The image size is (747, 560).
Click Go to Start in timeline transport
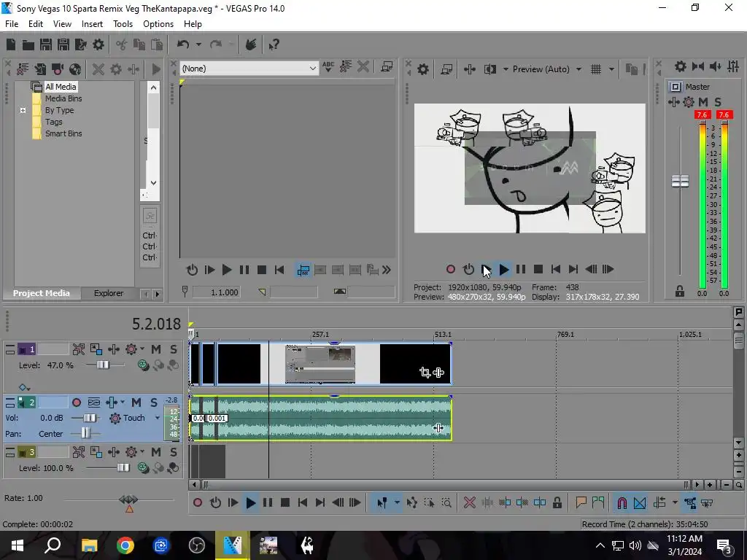click(303, 502)
